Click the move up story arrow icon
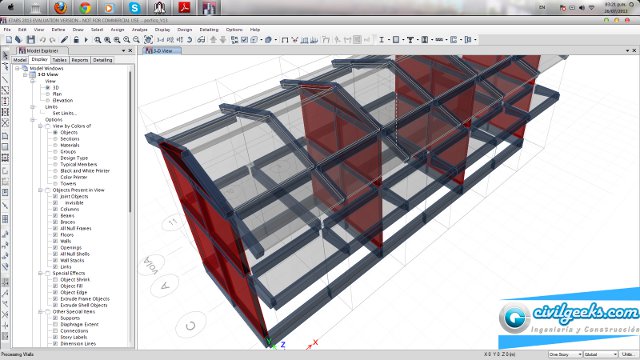Image resolution: width=640 pixels, height=360 pixels. coord(213,40)
